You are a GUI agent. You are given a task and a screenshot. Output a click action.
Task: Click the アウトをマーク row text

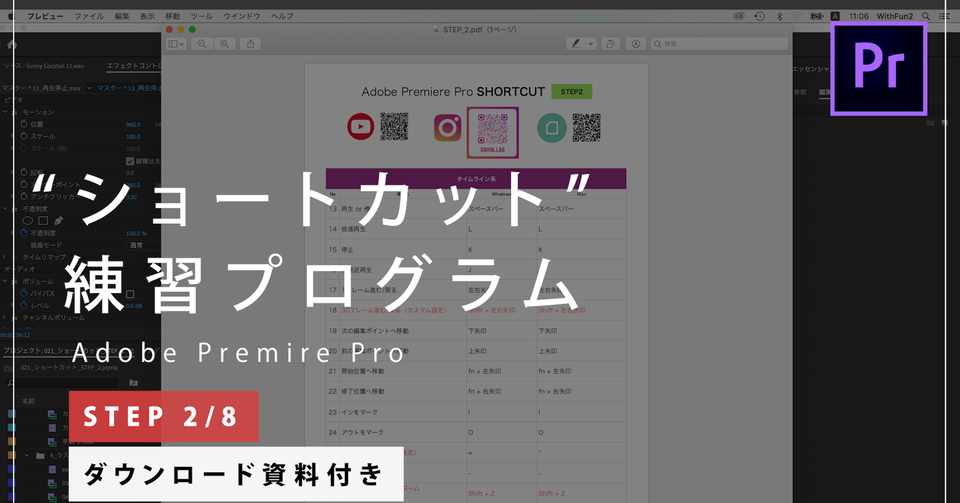pyautogui.click(x=362, y=433)
